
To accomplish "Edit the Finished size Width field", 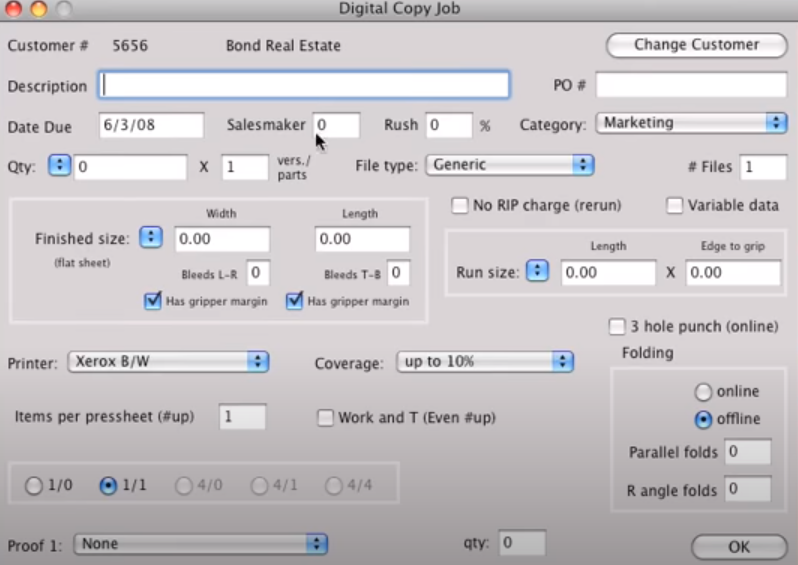I will click(222, 239).
